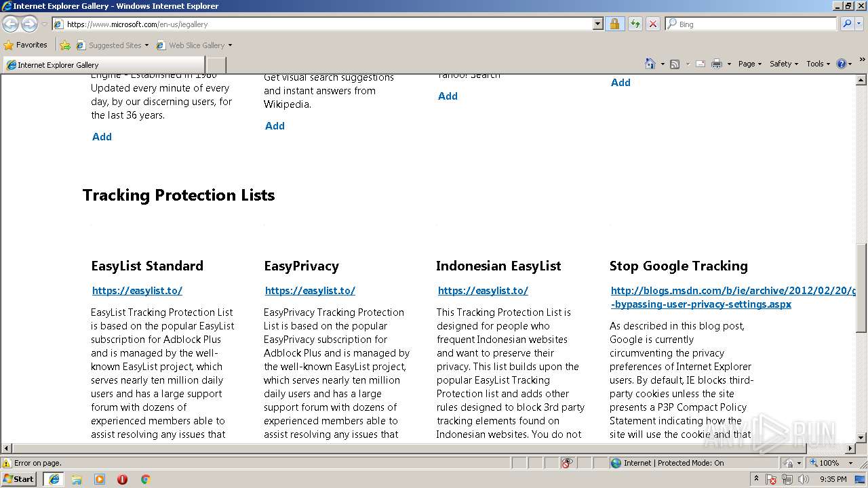Click in the Bing search box
Viewport: 868px width, 488px height.
(x=751, y=24)
